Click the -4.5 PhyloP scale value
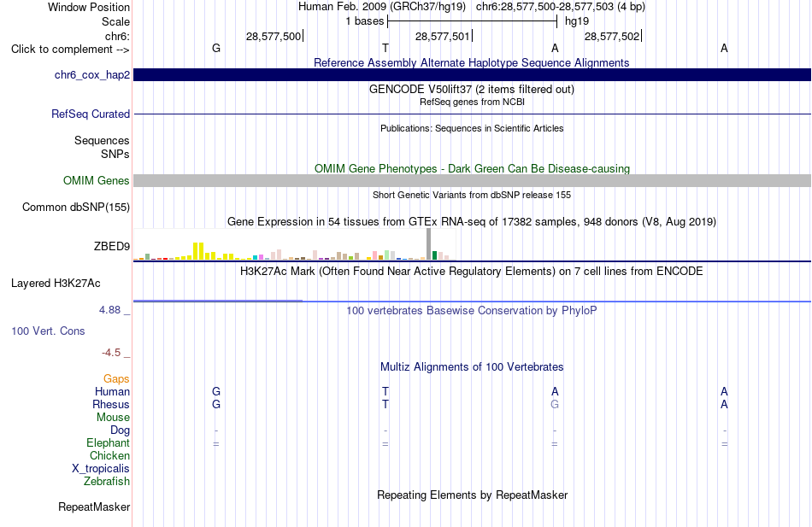This screenshot has height=527, width=812. [x=111, y=353]
